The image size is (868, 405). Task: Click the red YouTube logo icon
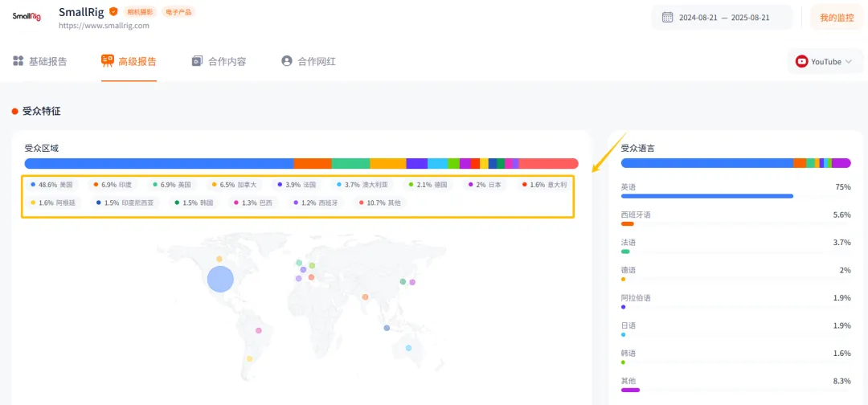point(801,61)
